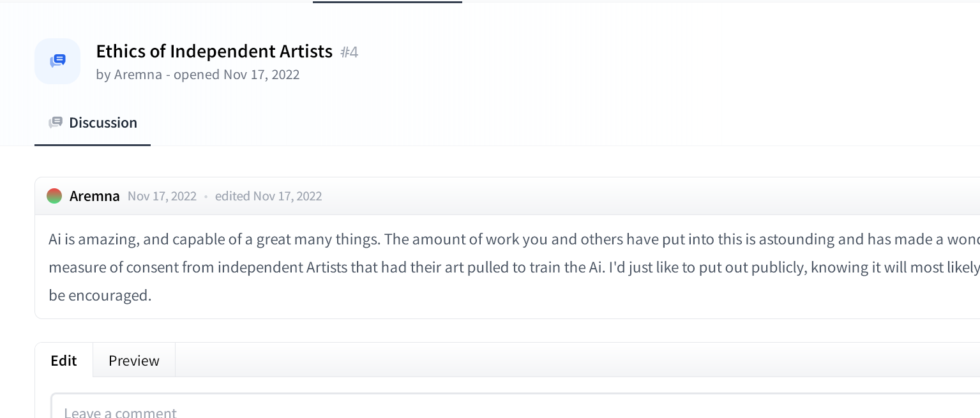Screen dimensions: 980x418
Task: Click the dot separator beside edited date
Action: coord(206,197)
